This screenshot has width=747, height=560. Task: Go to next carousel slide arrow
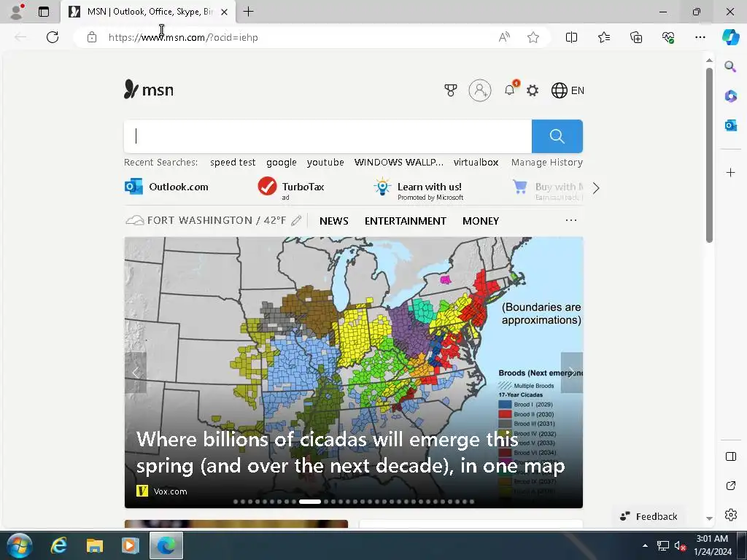pos(572,373)
